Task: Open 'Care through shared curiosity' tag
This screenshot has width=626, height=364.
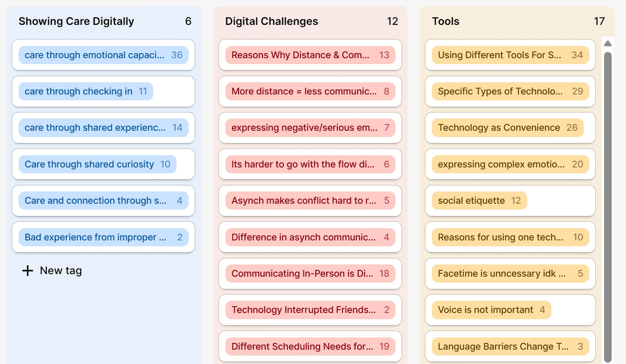Action: [97, 164]
